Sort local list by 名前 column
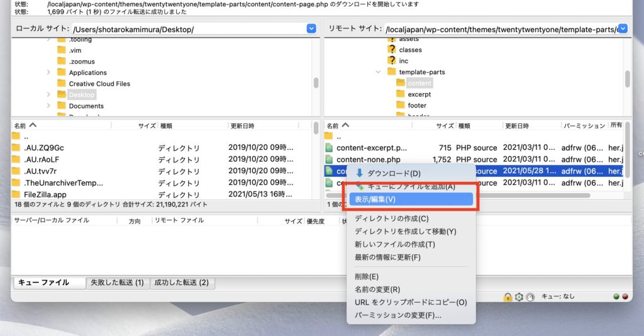The width and height of the screenshot is (644, 336). (62, 125)
